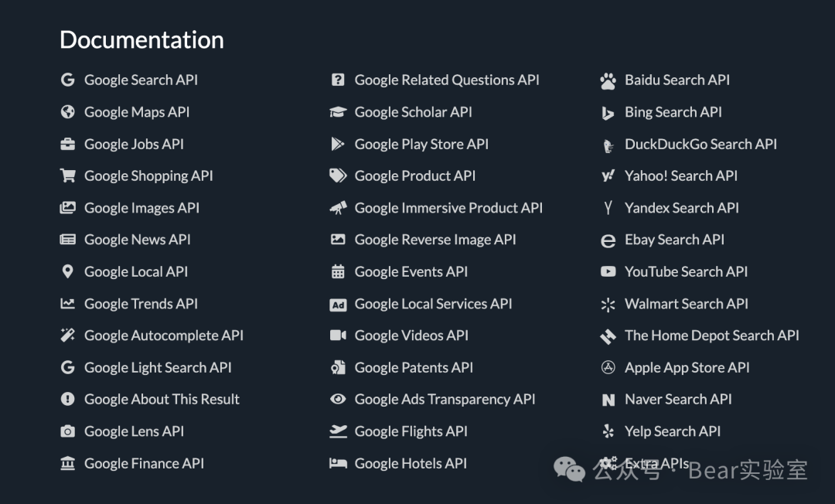Screen dimensions: 835x504
Task: Click the briefcase icon beside Google Jobs
Action: pos(68,145)
